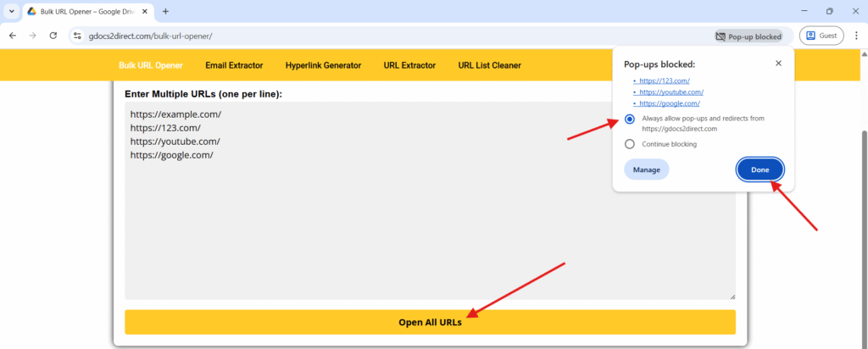Open the Chrome three-dot menu
The image size is (868, 349).
pyautogui.click(x=856, y=36)
